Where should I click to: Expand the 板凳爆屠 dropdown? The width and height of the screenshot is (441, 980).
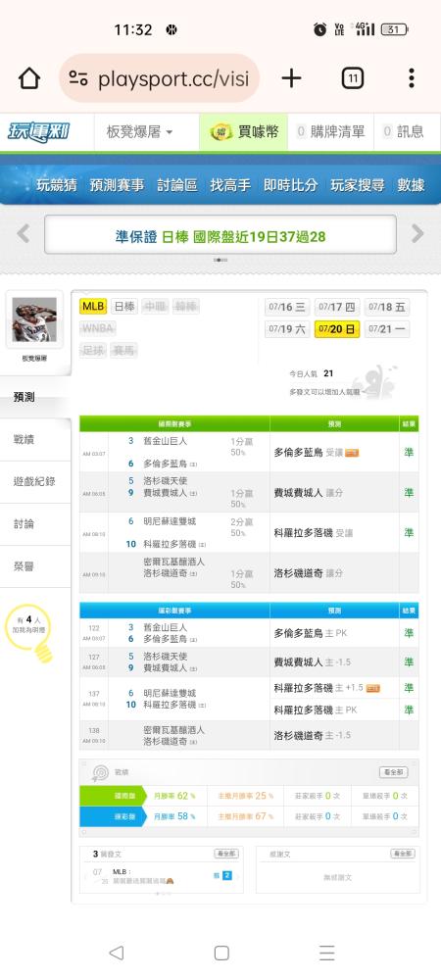[140, 132]
